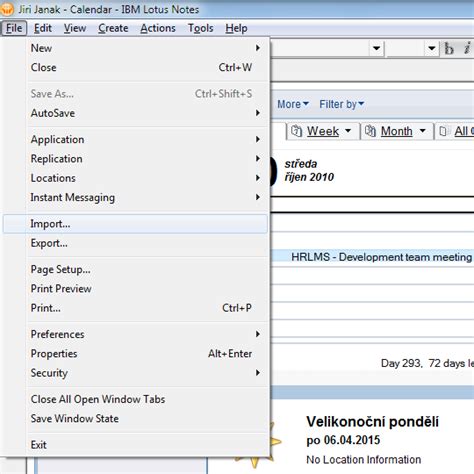This screenshot has width=474, height=474.
Task: Click the středa říjen 2010 date header
Action: [309, 170]
